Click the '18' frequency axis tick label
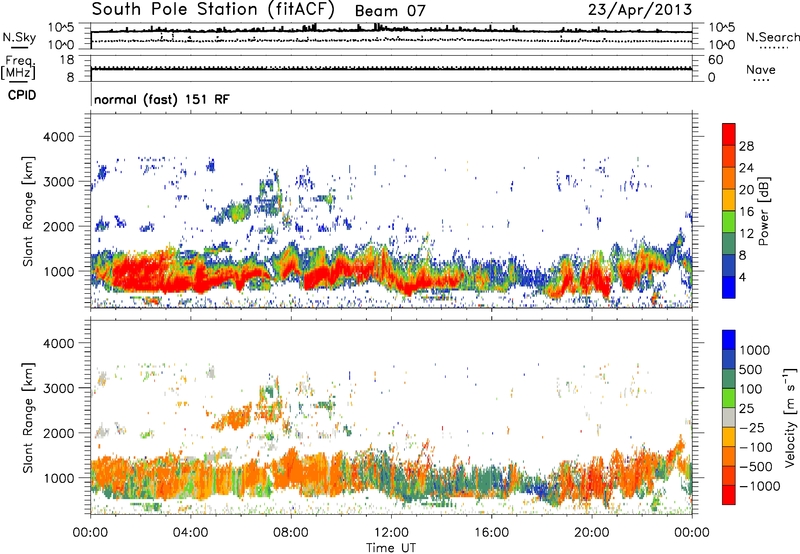 click(67, 60)
